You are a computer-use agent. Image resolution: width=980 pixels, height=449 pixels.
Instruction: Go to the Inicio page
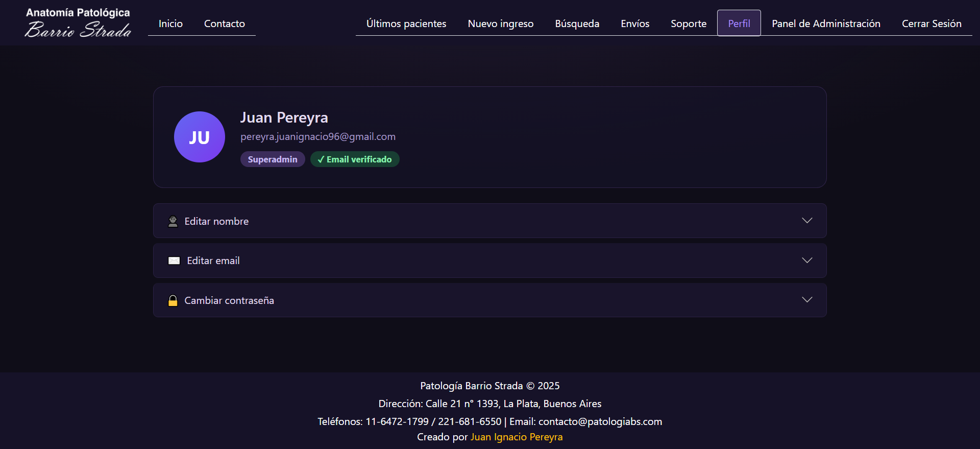tap(170, 23)
